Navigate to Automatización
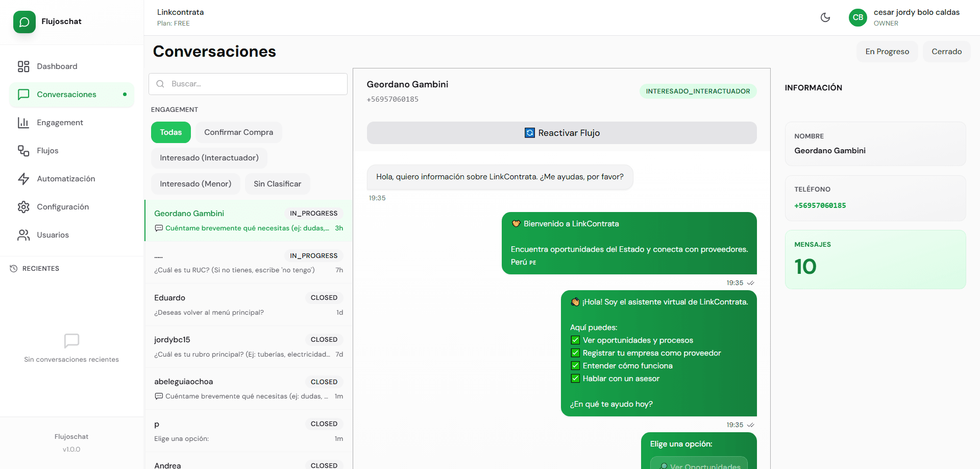Viewport: 980px width, 469px height. [x=71, y=179]
